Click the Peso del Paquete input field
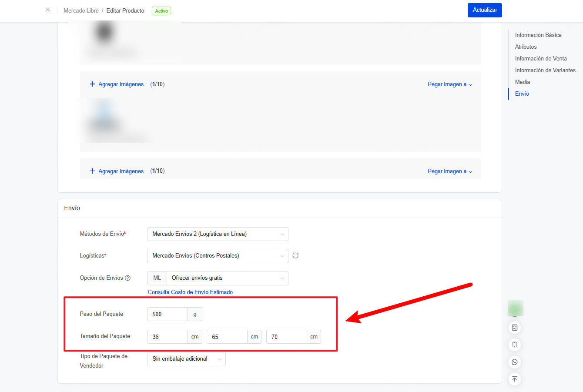This screenshot has width=583, height=392. [x=168, y=314]
